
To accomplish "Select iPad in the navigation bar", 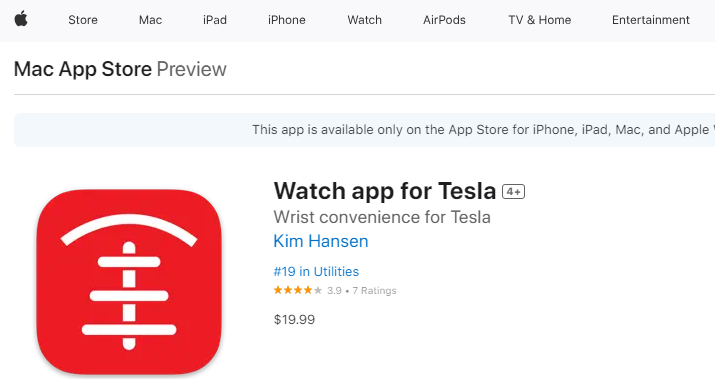I will [x=215, y=20].
